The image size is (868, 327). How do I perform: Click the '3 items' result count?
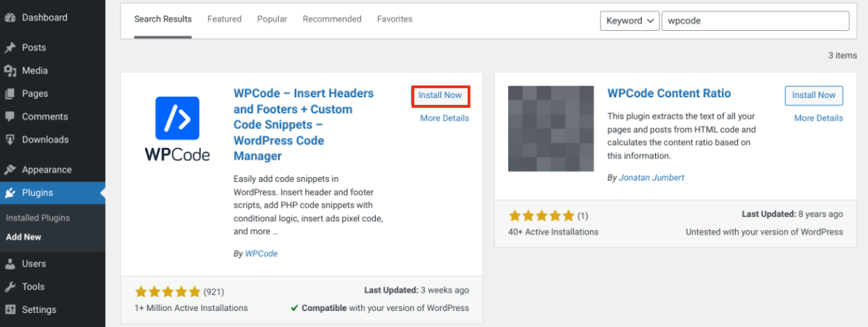click(x=842, y=55)
